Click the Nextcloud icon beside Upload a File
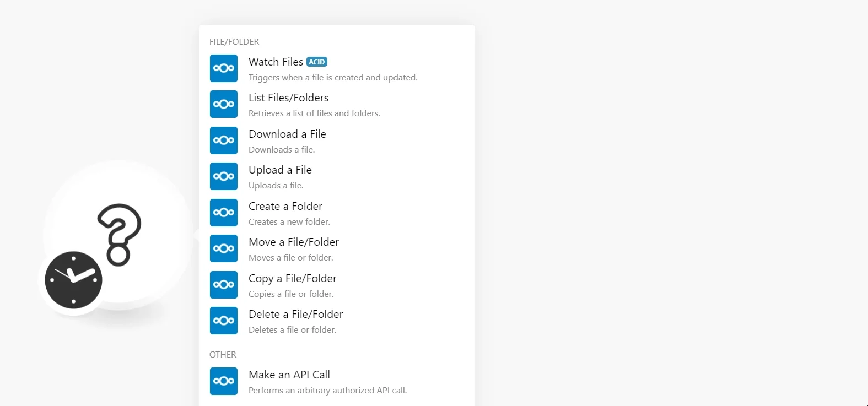 point(224,176)
